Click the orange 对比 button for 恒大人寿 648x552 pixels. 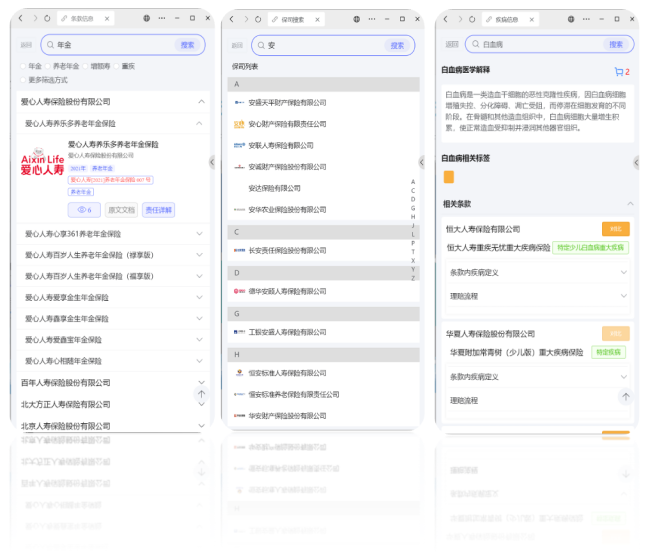(616, 229)
